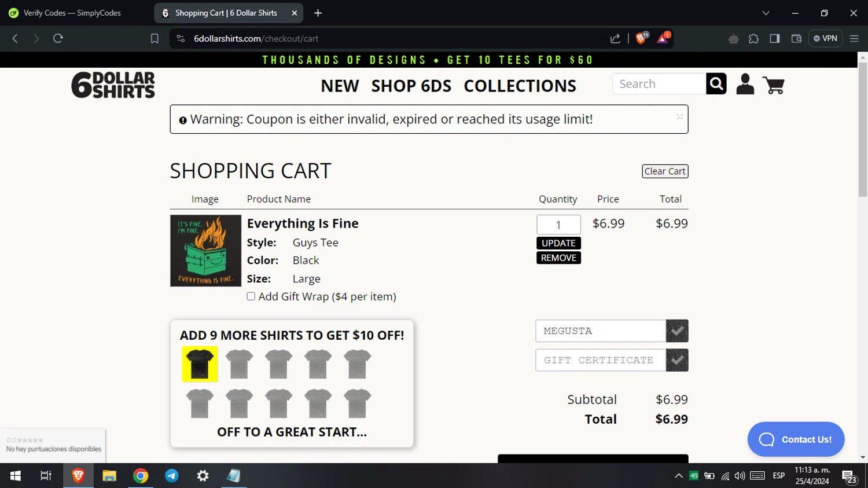Open the browser hamburger menu
868x488 pixels.
click(854, 38)
